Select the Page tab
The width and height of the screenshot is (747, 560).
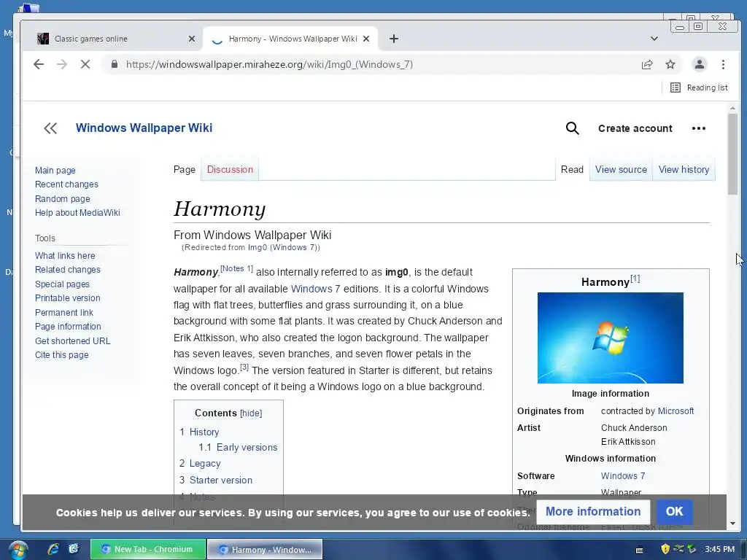pos(185,169)
